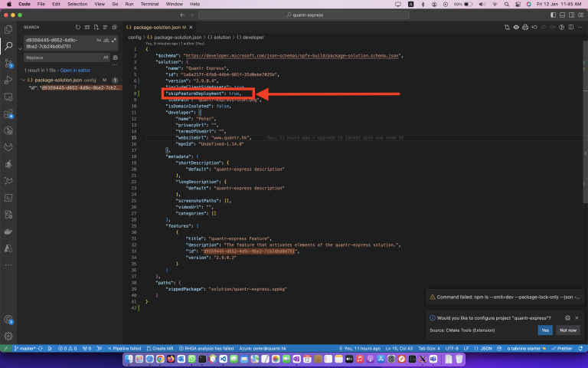Open Source Control view in activity bar
Screen dimensions: 588x368
(x=8, y=63)
